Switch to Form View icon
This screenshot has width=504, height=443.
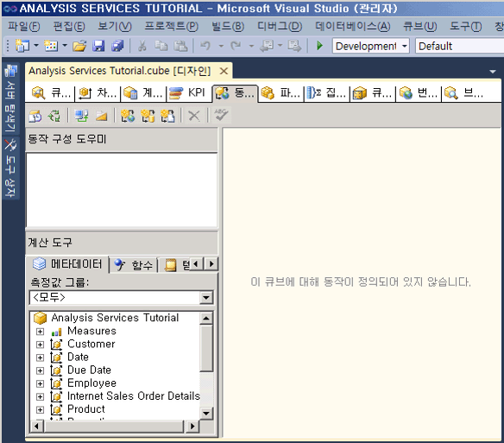pyautogui.click(x=82, y=116)
